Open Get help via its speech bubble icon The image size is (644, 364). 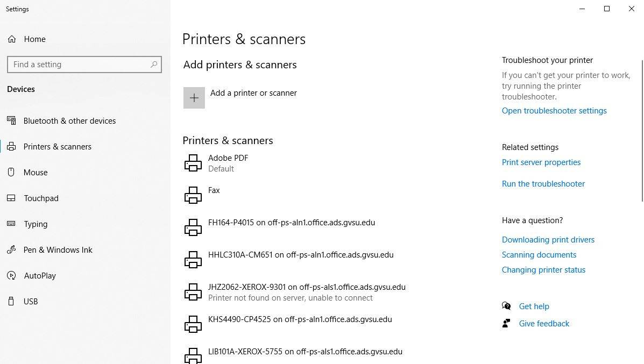click(x=506, y=305)
